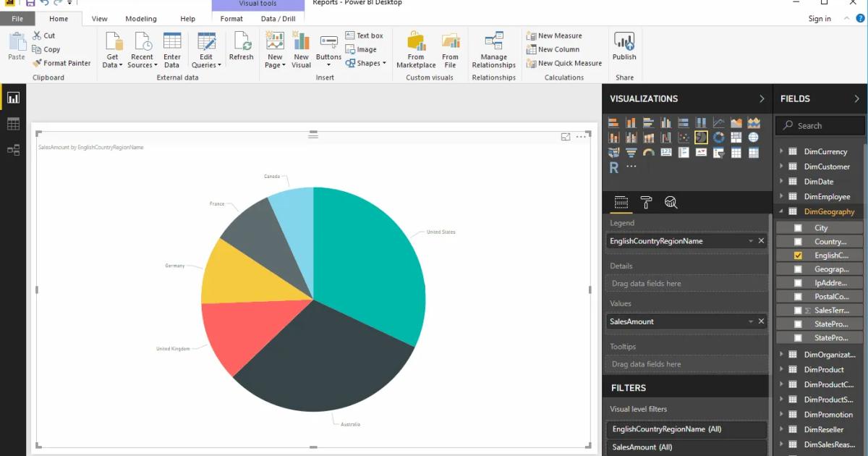This screenshot has height=456, width=868.
Task: Select the Funnel chart visualization
Action: tap(630, 153)
